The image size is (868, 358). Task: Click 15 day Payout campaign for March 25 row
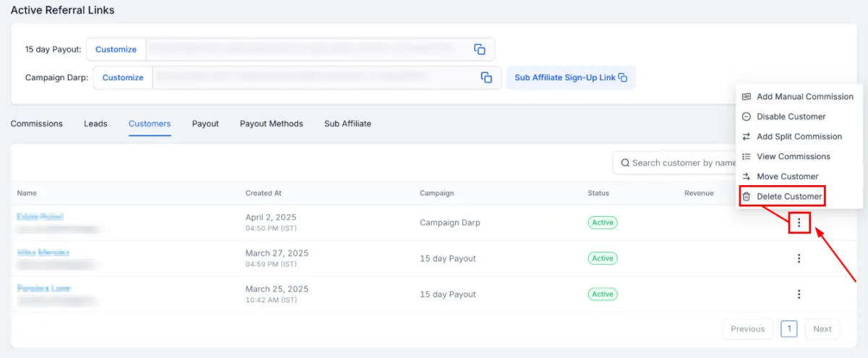tap(448, 294)
